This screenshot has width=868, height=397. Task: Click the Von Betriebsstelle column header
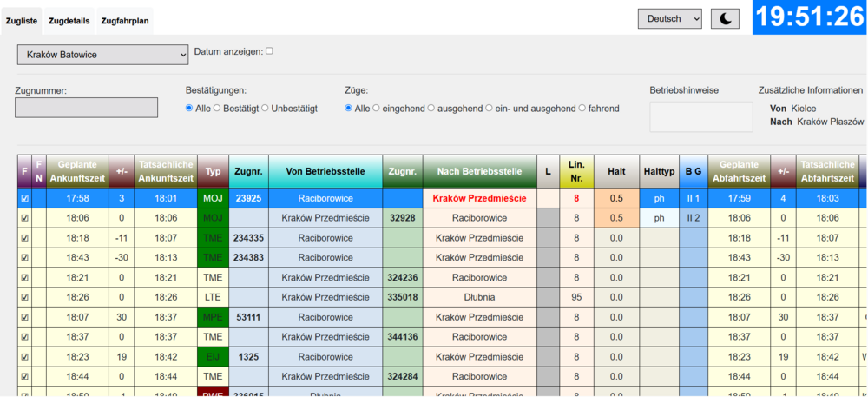(x=325, y=171)
